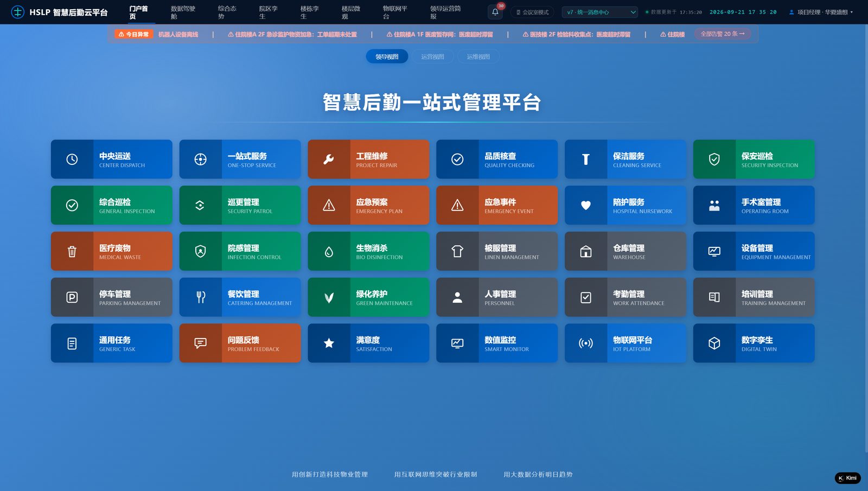Click the droplet icon of 生物消杀
Image resolution: width=868 pixels, height=491 pixels.
click(329, 251)
